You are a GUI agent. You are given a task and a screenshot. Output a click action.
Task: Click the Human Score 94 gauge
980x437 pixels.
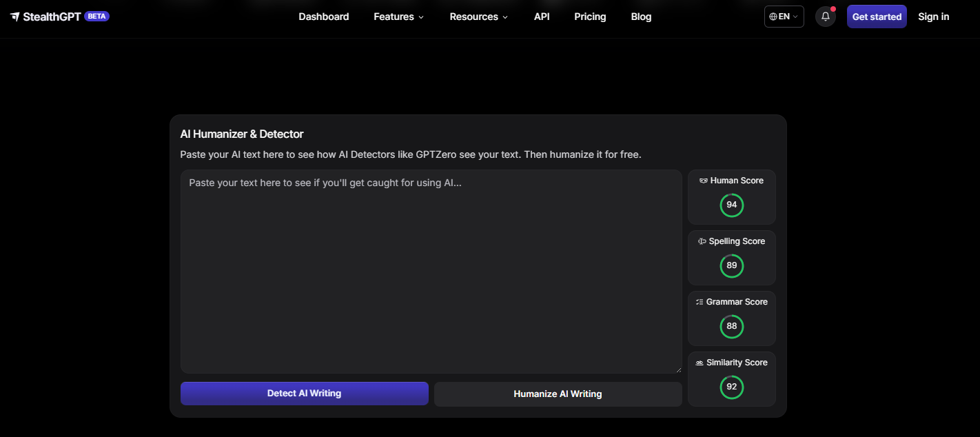click(x=732, y=205)
